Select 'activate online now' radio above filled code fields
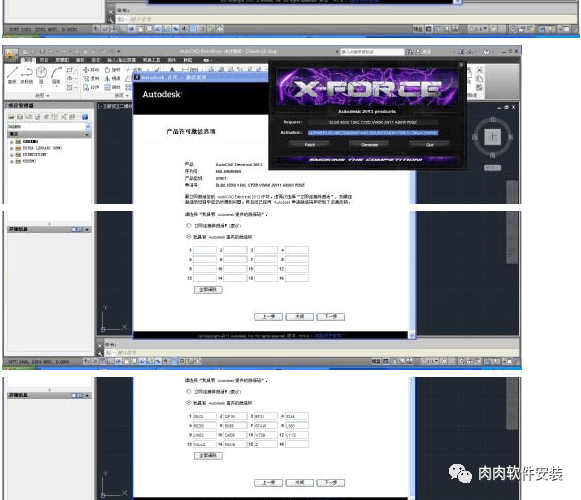 tap(189, 391)
